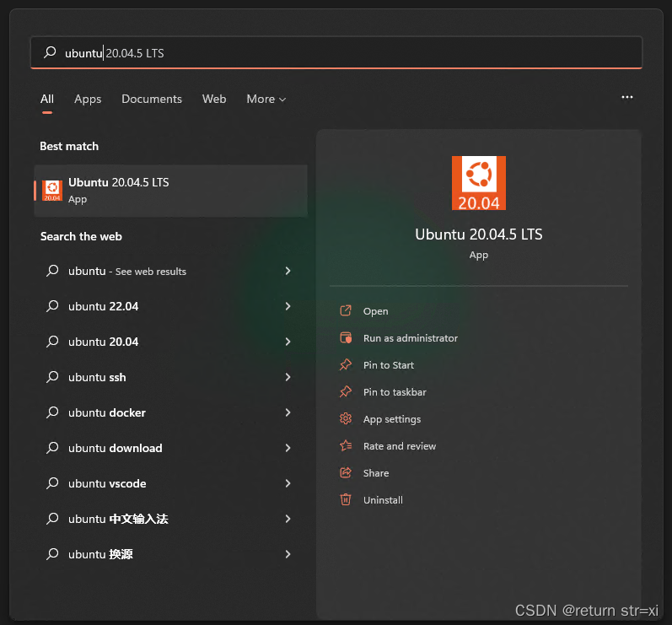Click 'ubuntu 20.04' web suggestion text
Screen dimensions: 672x625
[103, 342]
